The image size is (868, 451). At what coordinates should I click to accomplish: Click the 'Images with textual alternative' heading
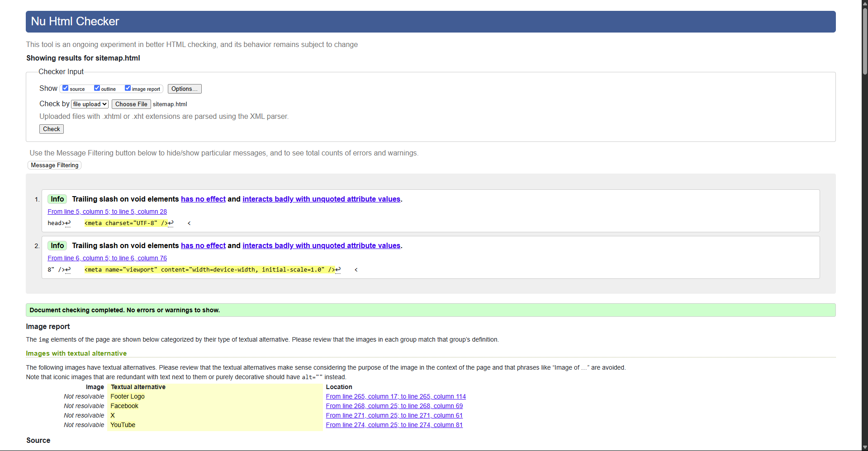coord(76,353)
